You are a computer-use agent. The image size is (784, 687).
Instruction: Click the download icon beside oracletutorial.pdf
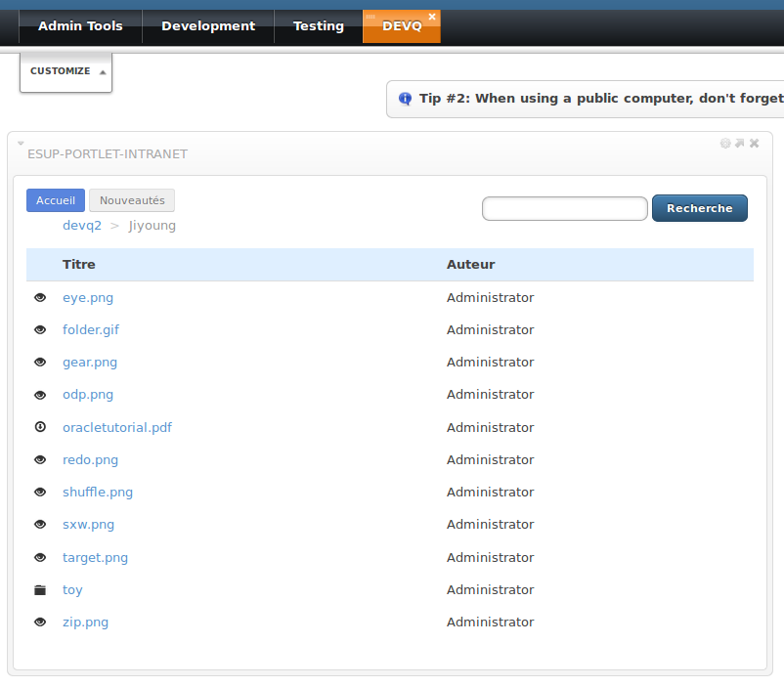40,427
